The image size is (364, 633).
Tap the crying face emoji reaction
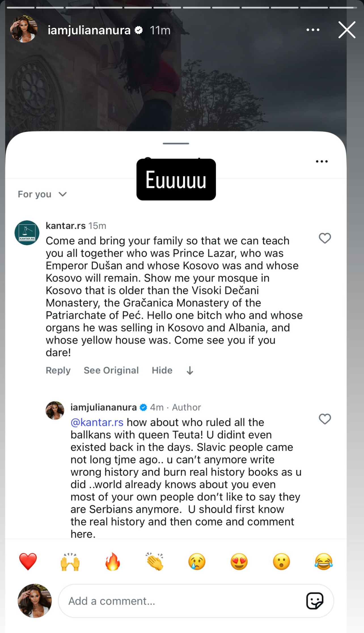click(197, 561)
